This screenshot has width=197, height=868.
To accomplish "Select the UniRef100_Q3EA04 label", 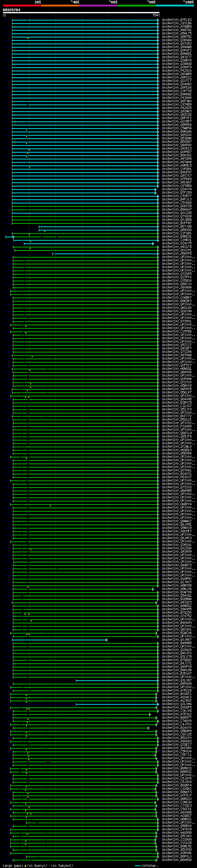I will (177, 40).
